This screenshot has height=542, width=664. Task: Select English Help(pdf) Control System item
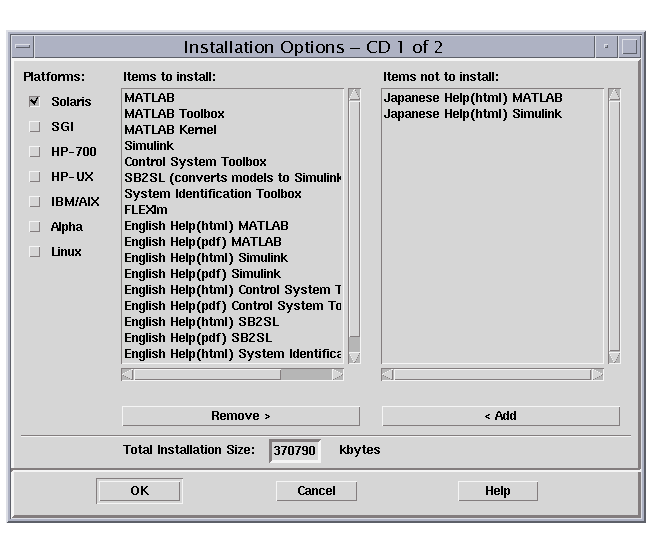232,306
